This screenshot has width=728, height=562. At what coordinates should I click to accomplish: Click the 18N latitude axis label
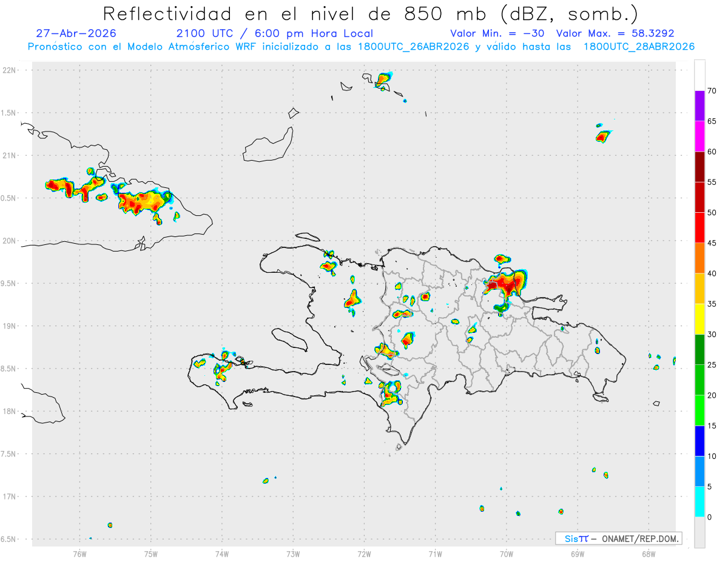click(11, 411)
